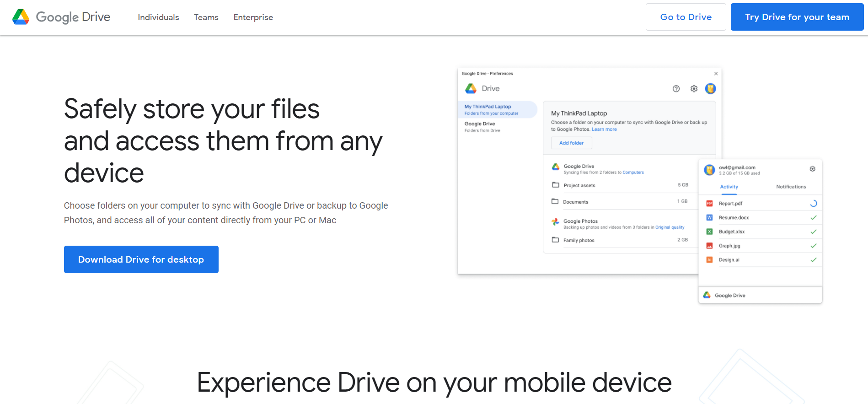Click the Family photos folder icon
Image resolution: width=868 pixels, height=404 pixels.
click(555, 240)
